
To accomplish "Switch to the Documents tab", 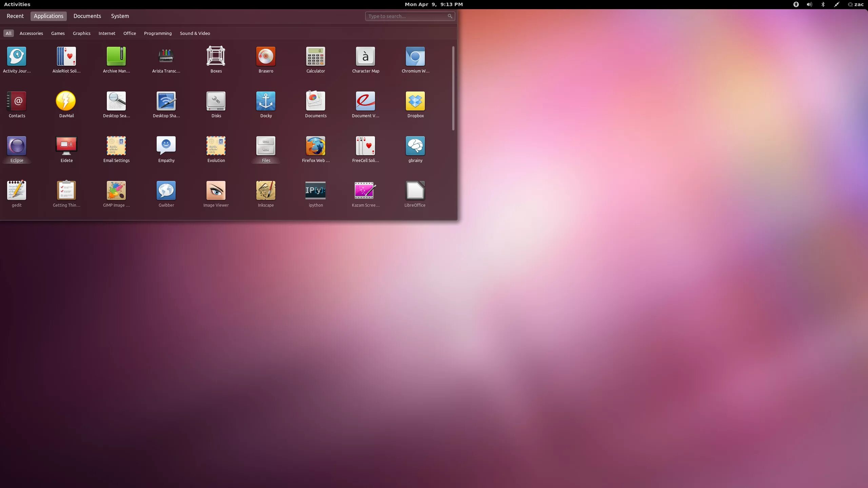I will point(87,16).
